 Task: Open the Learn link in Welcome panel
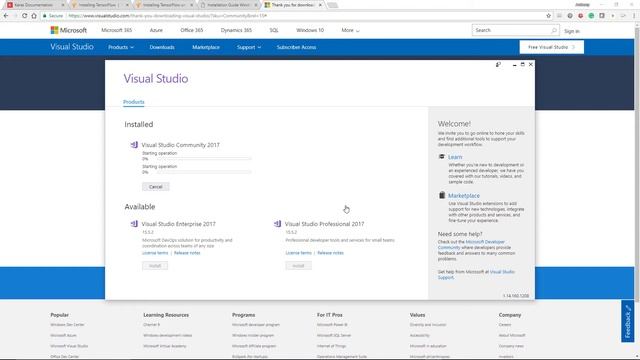tap(455, 157)
